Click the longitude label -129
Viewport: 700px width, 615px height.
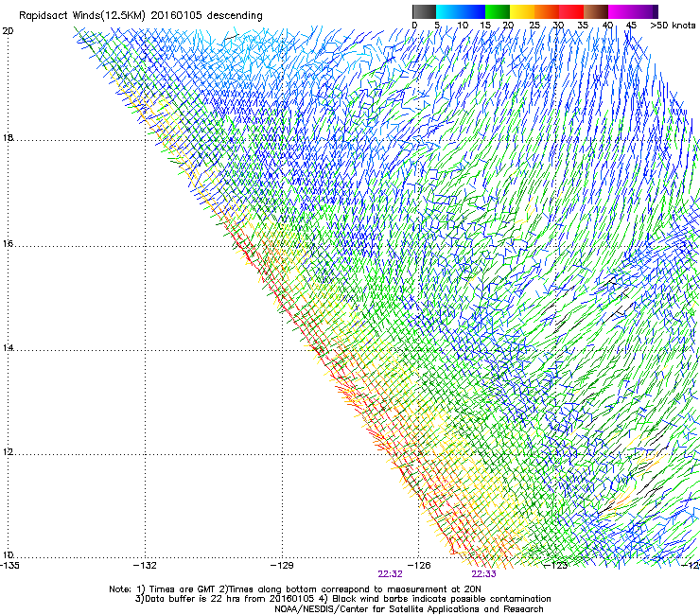pos(282,566)
